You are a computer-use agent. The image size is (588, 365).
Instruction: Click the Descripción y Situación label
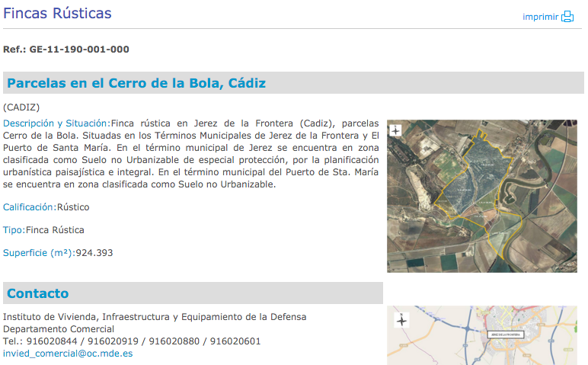click(x=56, y=123)
